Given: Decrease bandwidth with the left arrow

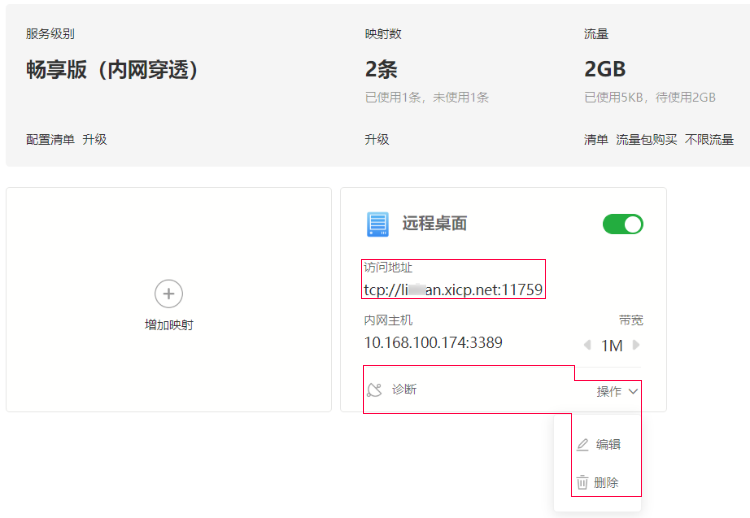Looking at the screenshot, I should click(587, 345).
